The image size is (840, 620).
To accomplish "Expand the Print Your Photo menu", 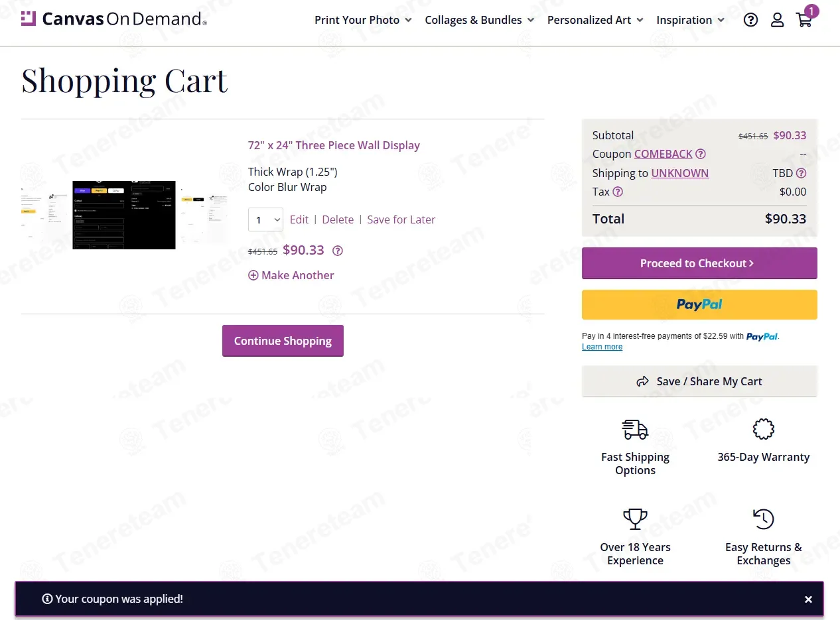I will click(363, 20).
